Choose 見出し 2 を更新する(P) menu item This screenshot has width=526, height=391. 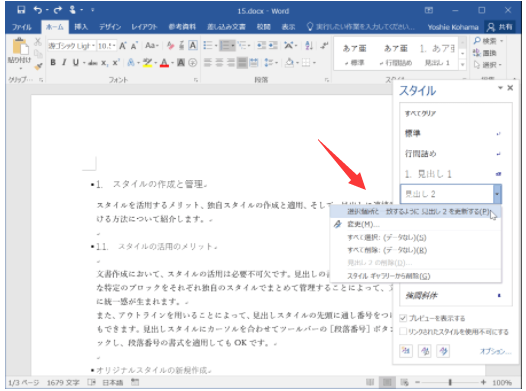click(416, 212)
